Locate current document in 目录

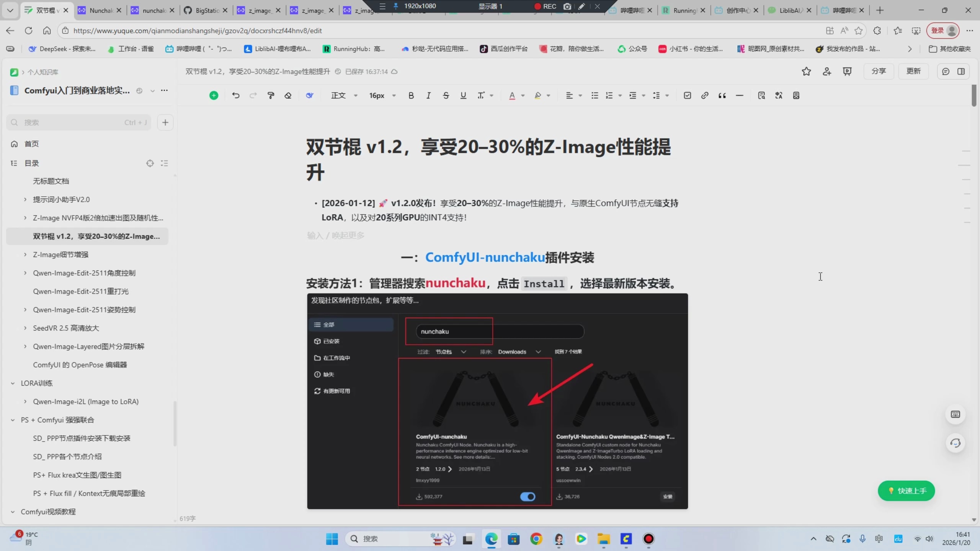click(x=150, y=163)
